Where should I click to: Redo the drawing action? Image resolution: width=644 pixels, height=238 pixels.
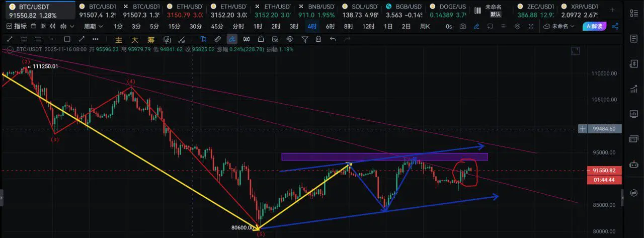347,39
